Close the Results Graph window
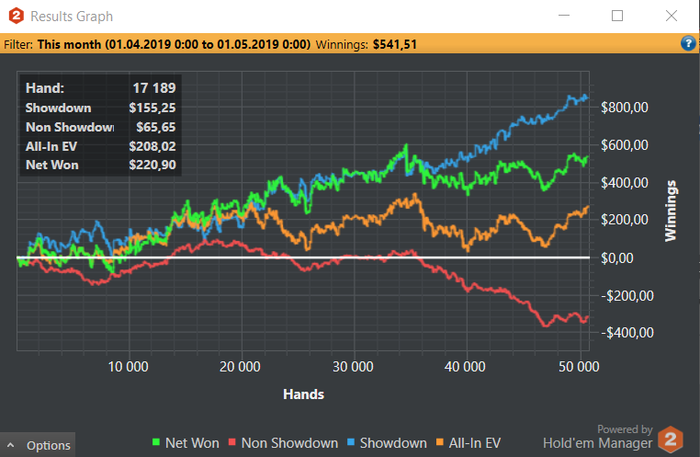 pos(671,16)
